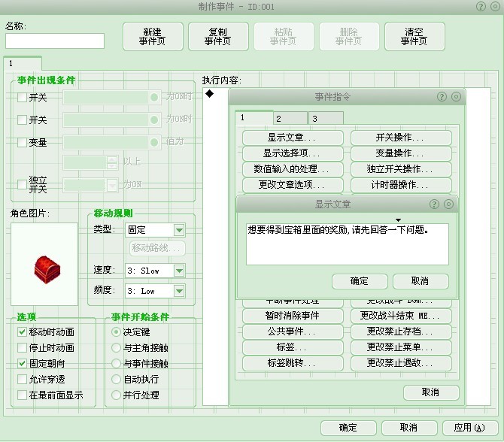Click 更改禁止存档 command button

click(401, 331)
